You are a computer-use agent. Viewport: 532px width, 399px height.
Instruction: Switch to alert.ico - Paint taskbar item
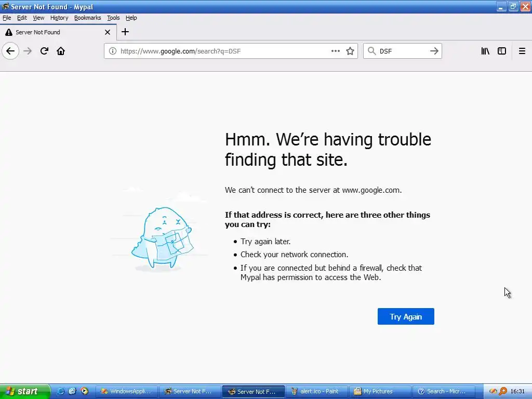coord(317,391)
